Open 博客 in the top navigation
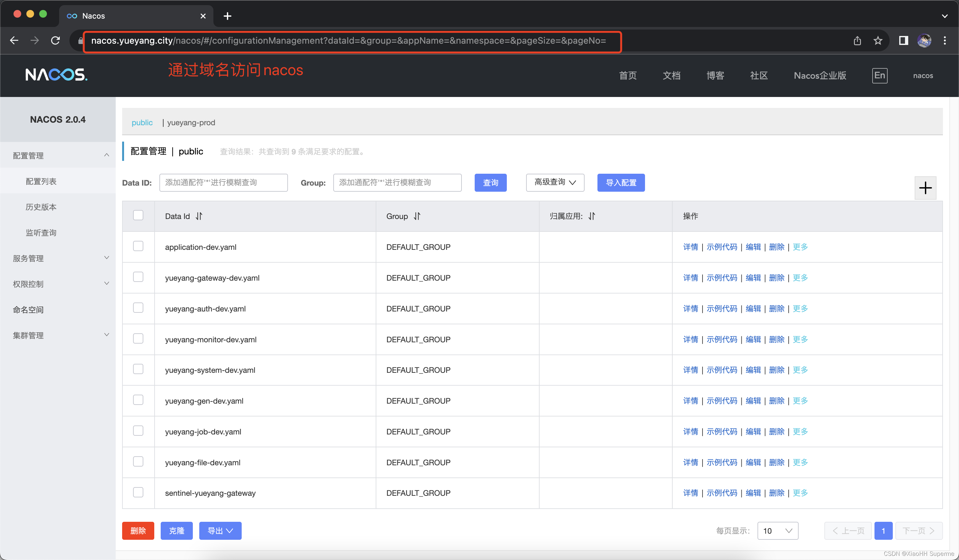 [x=715, y=75]
